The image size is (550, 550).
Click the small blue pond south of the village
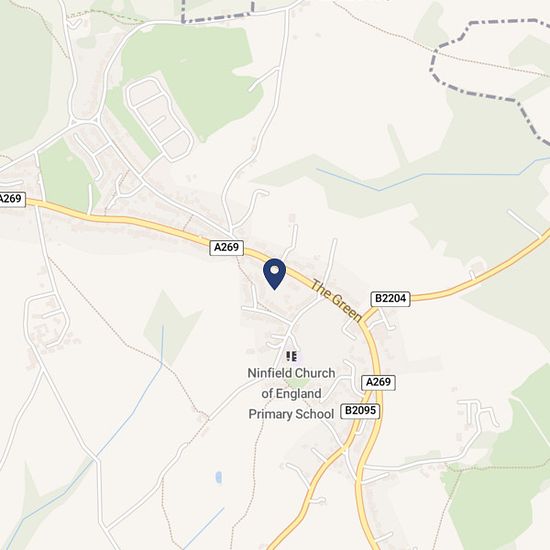coord(219,477)
